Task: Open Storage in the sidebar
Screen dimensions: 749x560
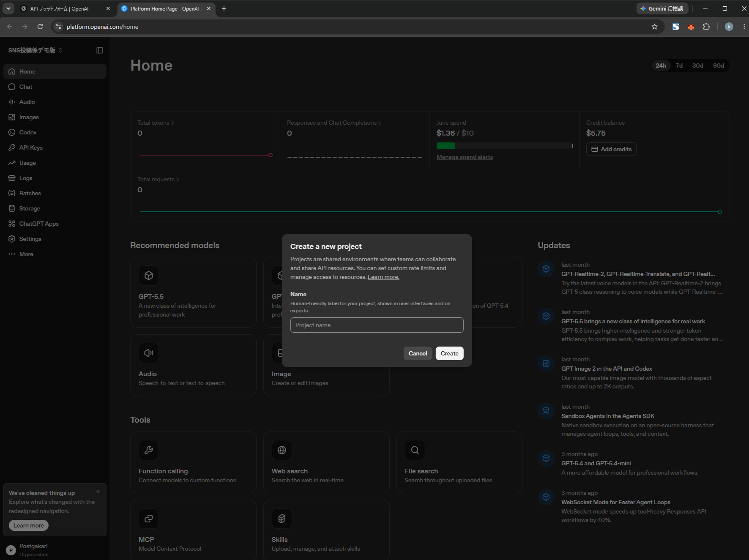Action: click(55, 208)
